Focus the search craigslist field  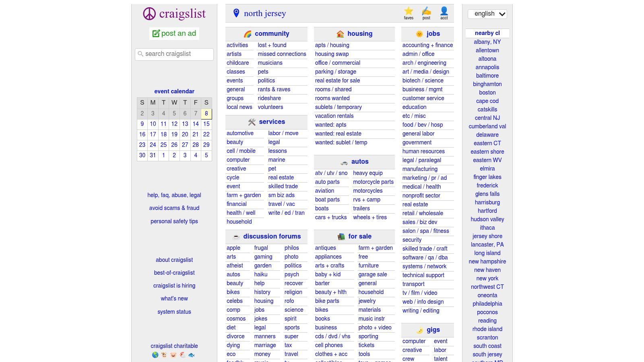pos(174,54)
